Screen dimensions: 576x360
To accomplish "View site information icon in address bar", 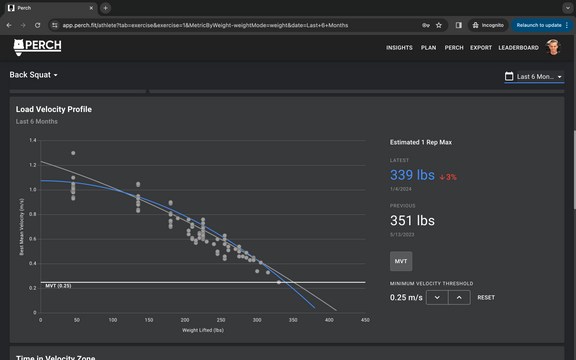I will point(55,25).
